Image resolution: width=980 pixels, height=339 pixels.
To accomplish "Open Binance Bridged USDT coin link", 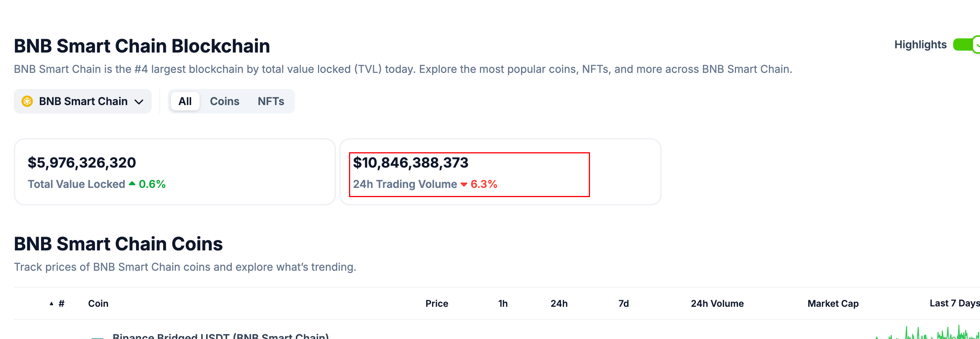I will [x=221, y=336].
